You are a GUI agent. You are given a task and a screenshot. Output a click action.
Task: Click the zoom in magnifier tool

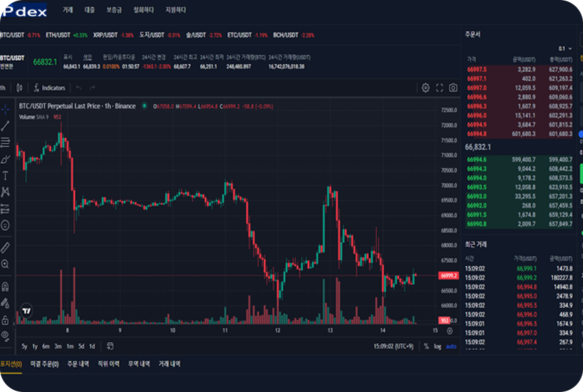tap(5, 264)
